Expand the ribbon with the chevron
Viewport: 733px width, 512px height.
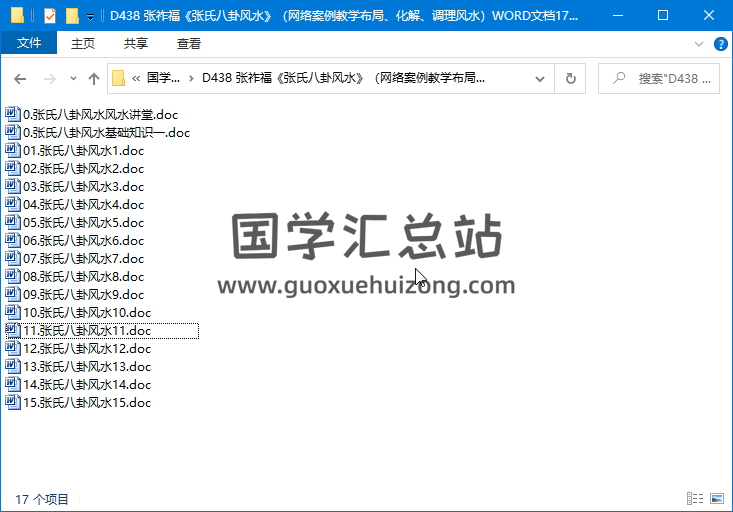coord(699,44)
